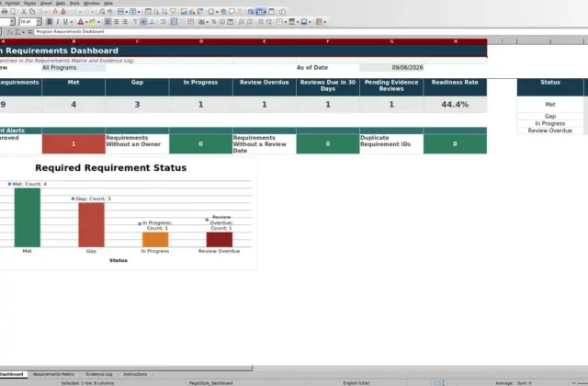Open the Format as Currency dropdown arrow
The width and height of the screenshot is (588, 386).
click(x=208, y=22)
